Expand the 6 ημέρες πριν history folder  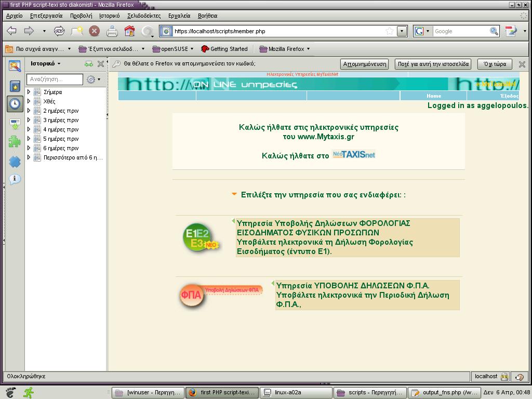29,148
